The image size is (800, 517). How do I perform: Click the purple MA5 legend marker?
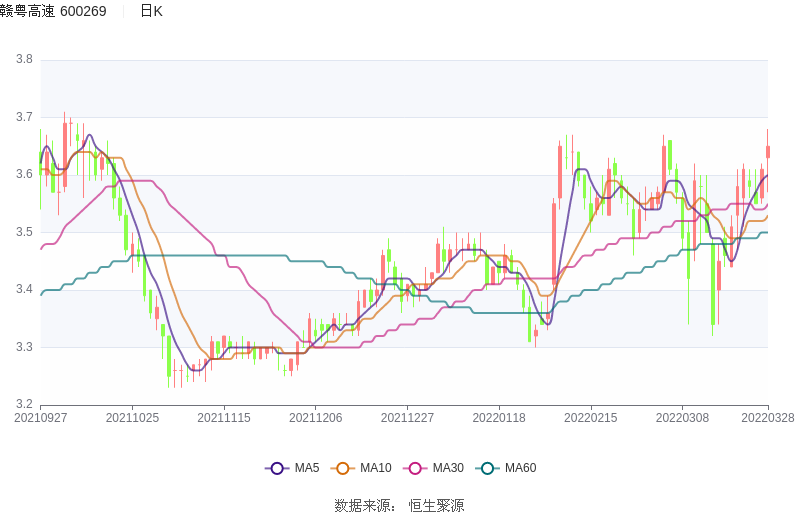click(277, 468)
